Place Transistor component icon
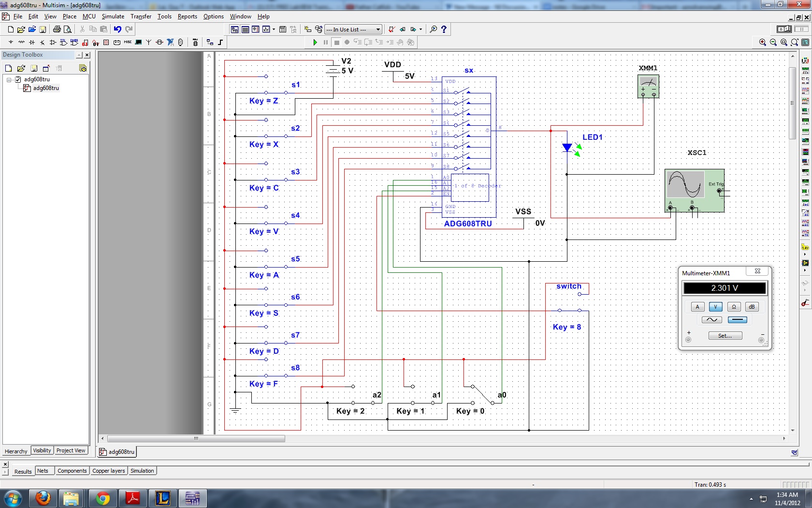 click(43, 43)
